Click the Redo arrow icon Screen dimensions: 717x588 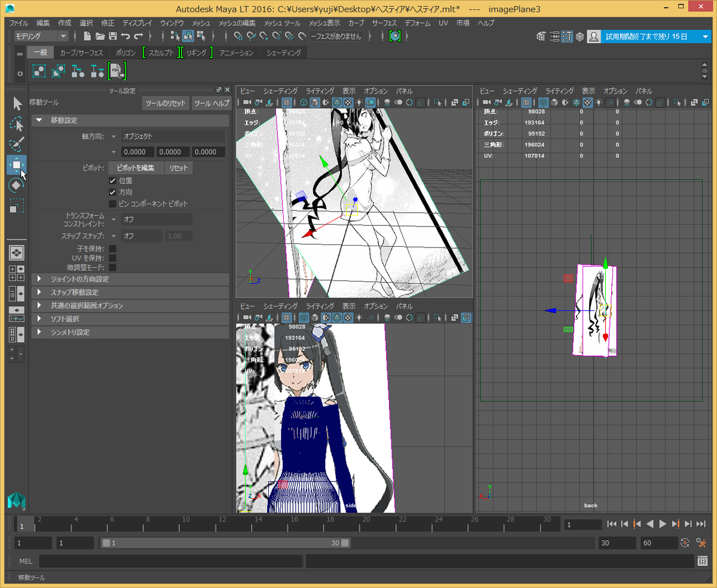pyautogui.click(x=139, y=36)
